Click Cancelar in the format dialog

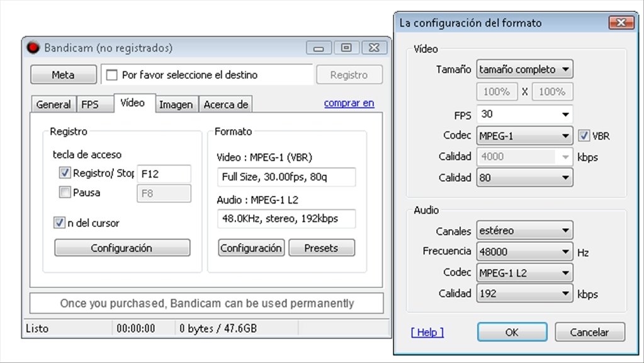tap(590, 331)
